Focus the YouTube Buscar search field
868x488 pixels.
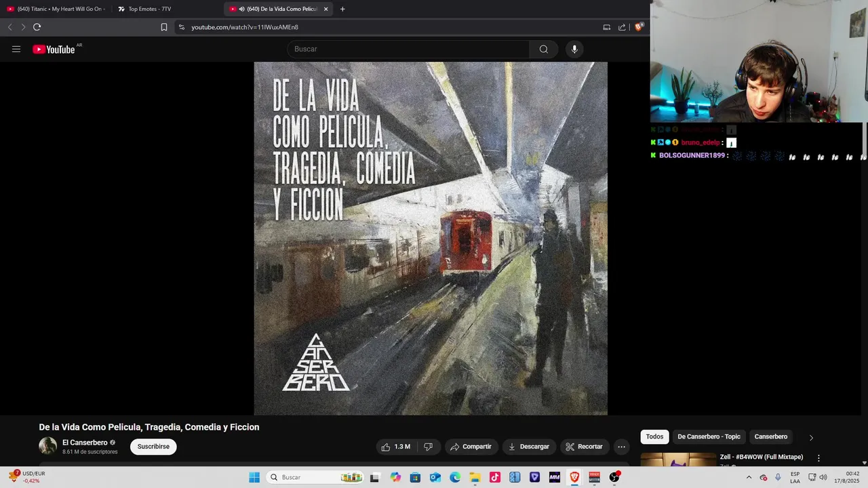408,49
